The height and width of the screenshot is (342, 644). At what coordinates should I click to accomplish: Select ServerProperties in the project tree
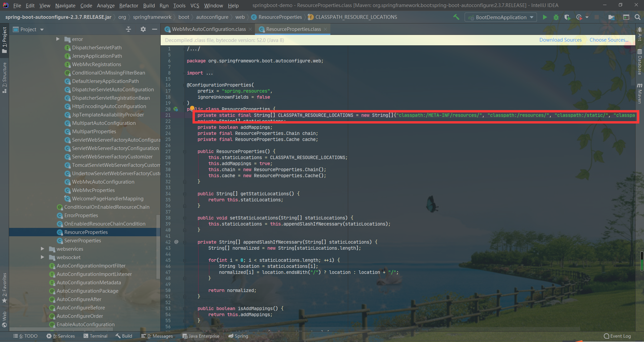[x=83, y=240]
